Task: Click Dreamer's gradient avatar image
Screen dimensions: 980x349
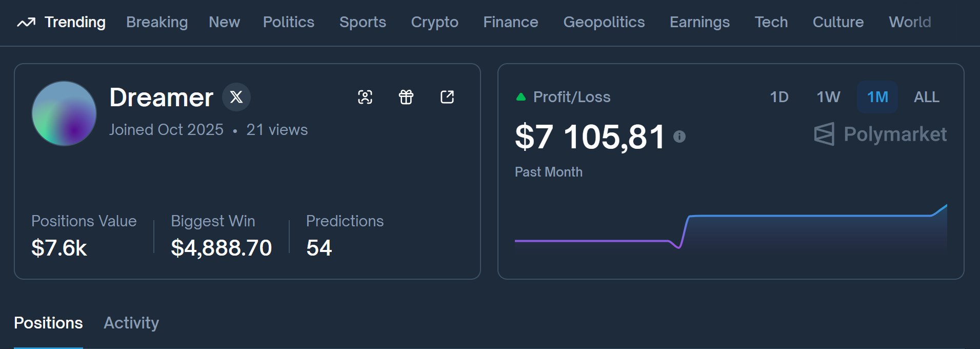Action: coord(64,113)
